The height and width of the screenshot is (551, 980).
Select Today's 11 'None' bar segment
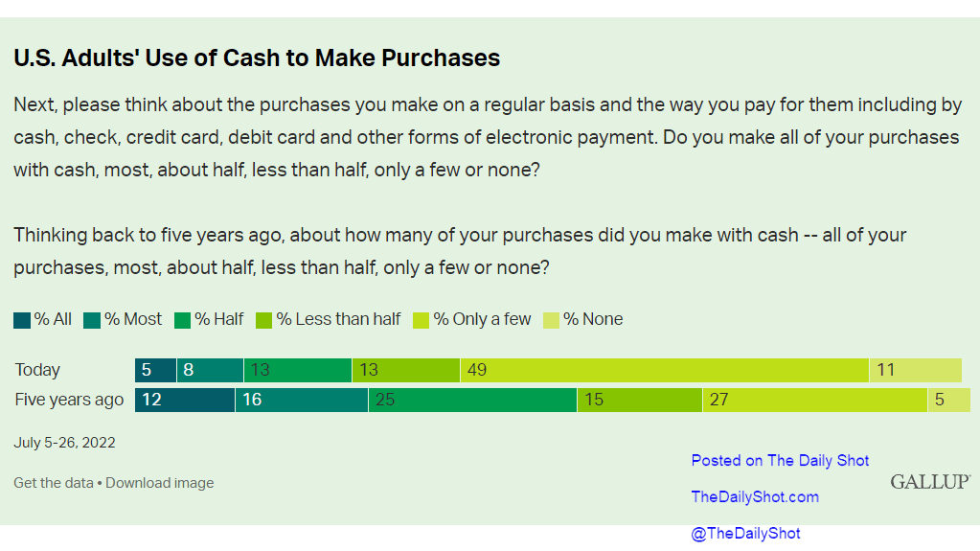(x=916, y=370)
